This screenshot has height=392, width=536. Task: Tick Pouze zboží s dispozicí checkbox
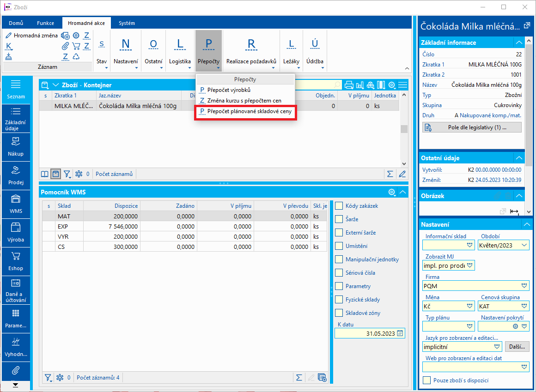pos(426,380)
